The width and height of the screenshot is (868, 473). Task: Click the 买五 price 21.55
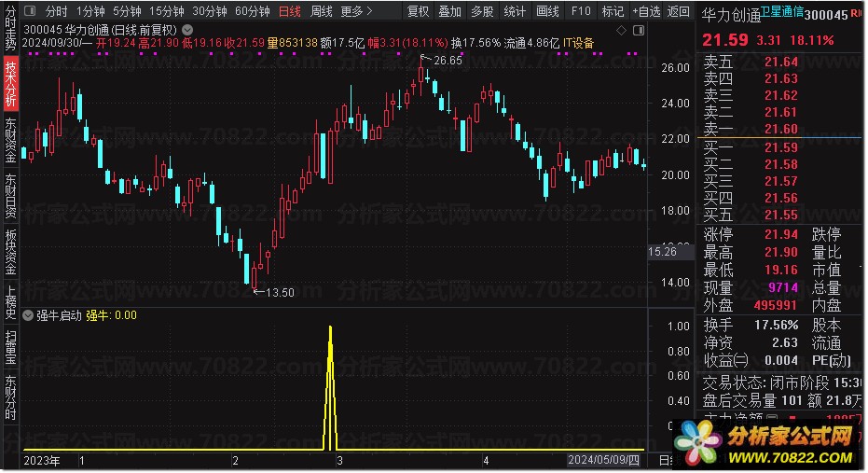(x=781, y=215)
